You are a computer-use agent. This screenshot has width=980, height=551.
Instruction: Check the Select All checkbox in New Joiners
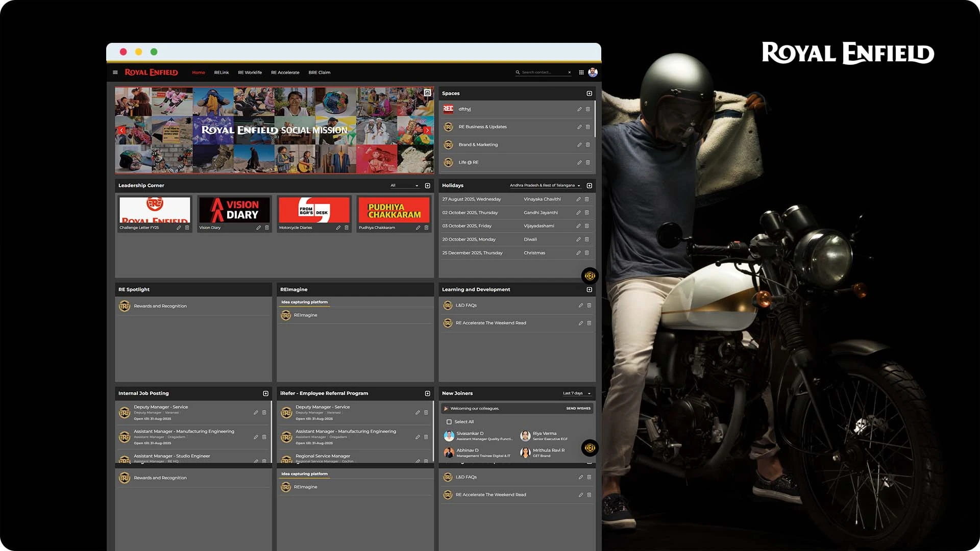coord(448,421)
